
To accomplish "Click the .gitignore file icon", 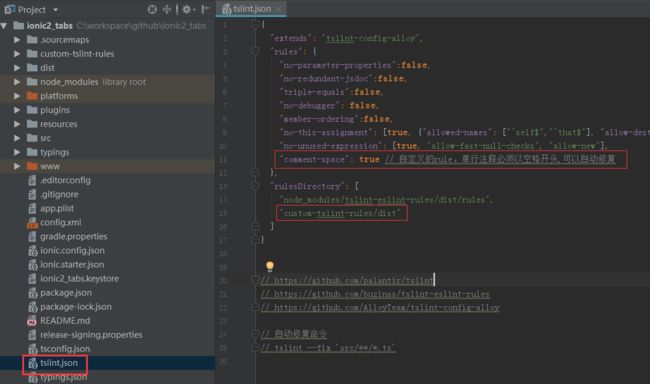I will tap(32, 194).
